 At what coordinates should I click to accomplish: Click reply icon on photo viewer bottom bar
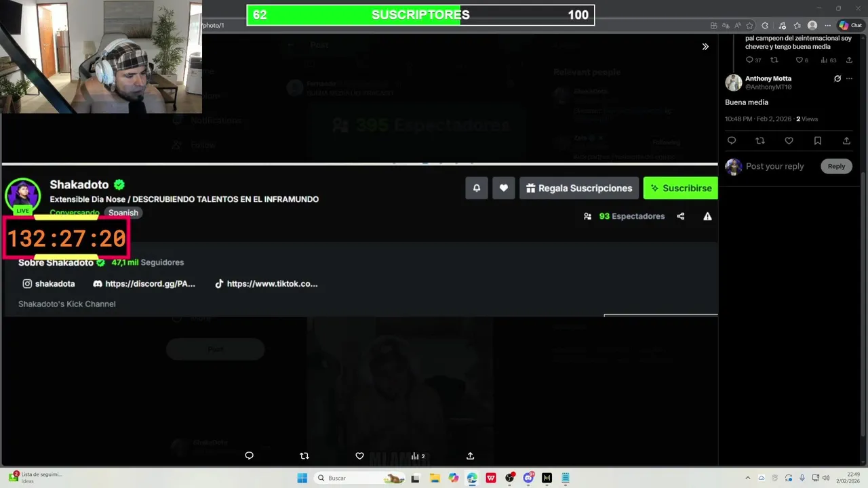coord(249,456)
